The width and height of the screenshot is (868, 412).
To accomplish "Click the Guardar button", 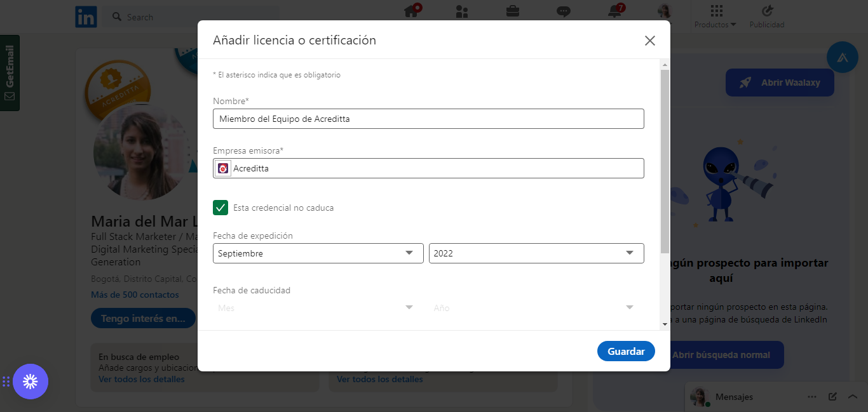I will pos(626,351).
